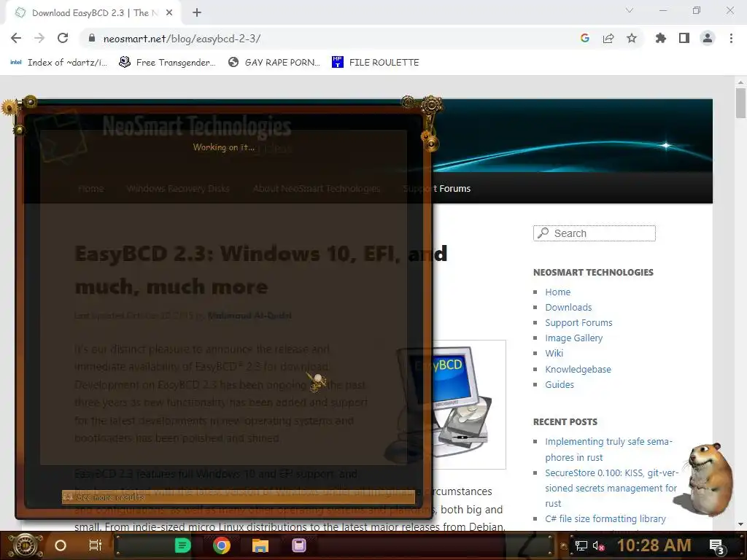Open the Image Gallery link

pos(574,338)
